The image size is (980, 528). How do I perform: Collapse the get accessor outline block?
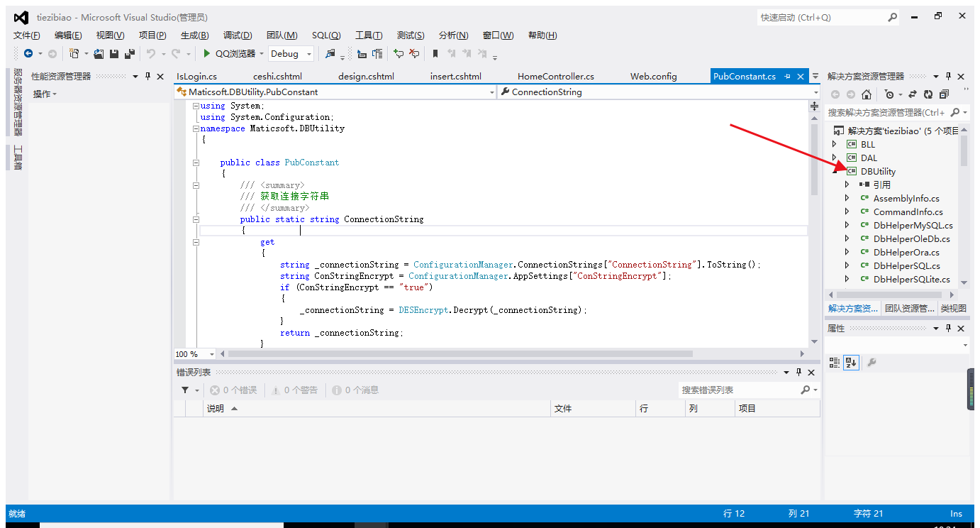coord(196,242)
